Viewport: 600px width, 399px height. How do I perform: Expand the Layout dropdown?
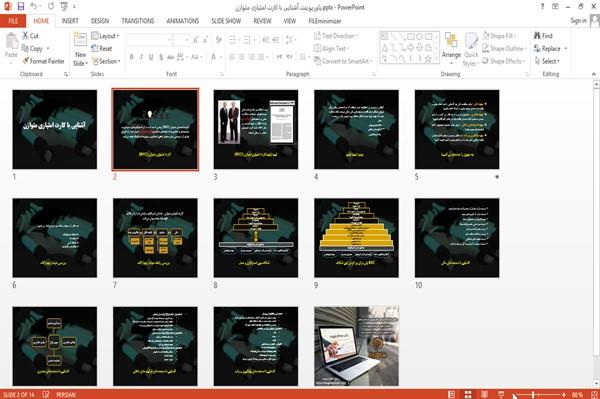pos(105,36)
